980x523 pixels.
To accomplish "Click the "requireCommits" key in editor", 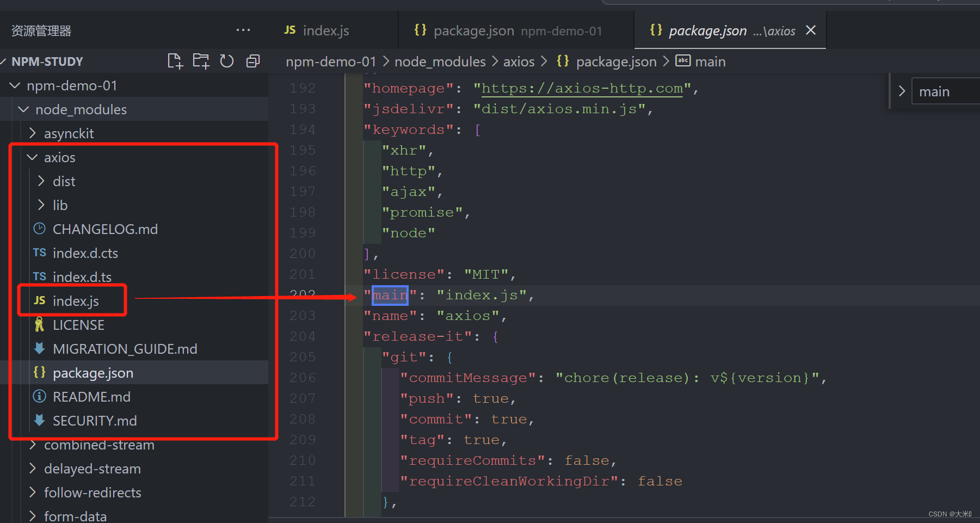I will pyautogui.click(x=473, y=460).
